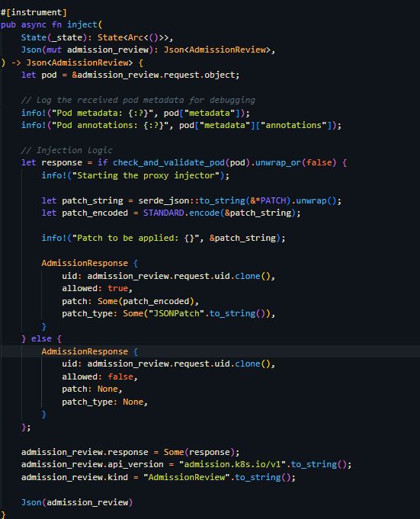Click the "JSONPatch" string literal

tap(176, 313)
